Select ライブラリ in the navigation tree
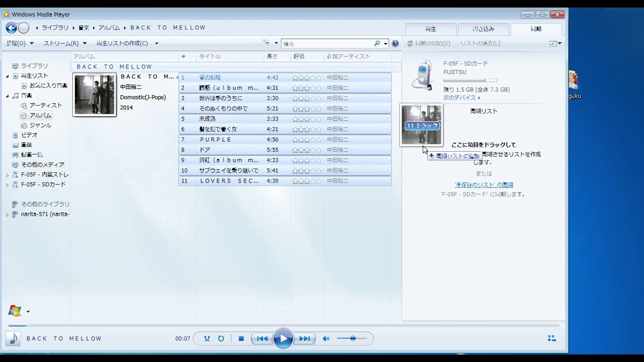 click(34, 66)
